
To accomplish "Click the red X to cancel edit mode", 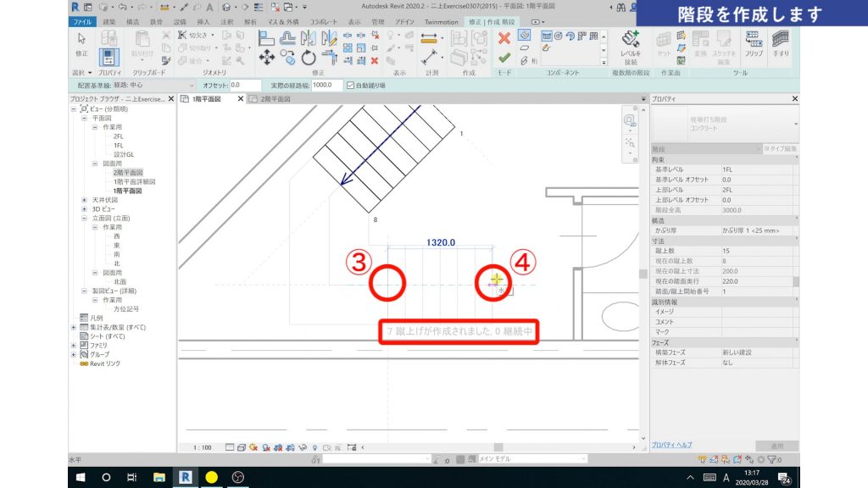I will (x=504, y=38).
